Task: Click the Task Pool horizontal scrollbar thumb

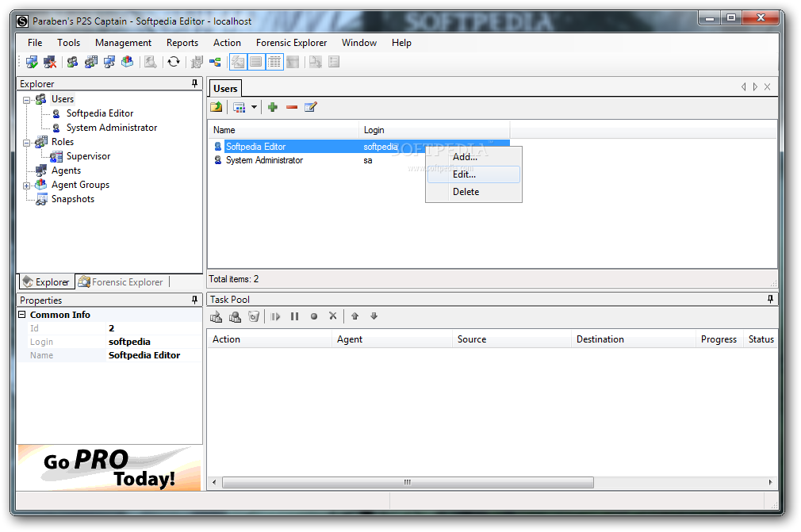Action: point(408,483)
